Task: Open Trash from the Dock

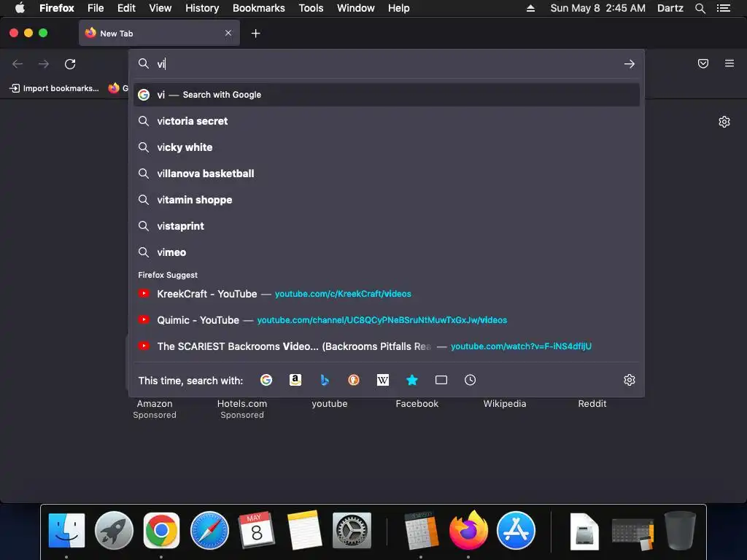Action: click(x=681, y=530)
